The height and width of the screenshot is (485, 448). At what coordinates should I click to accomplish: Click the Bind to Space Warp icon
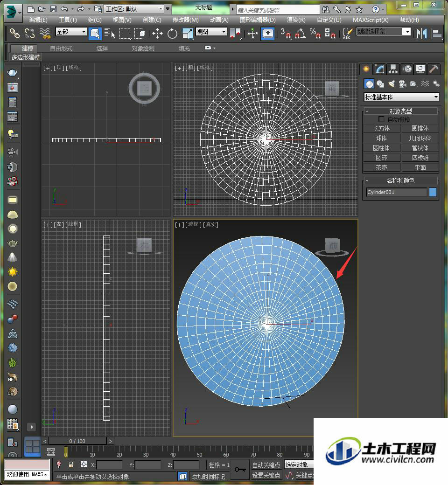point(45,33)
